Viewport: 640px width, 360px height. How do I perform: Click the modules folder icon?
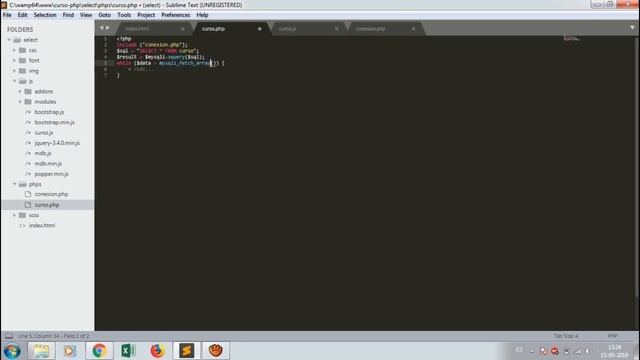(x=28, y=102)
